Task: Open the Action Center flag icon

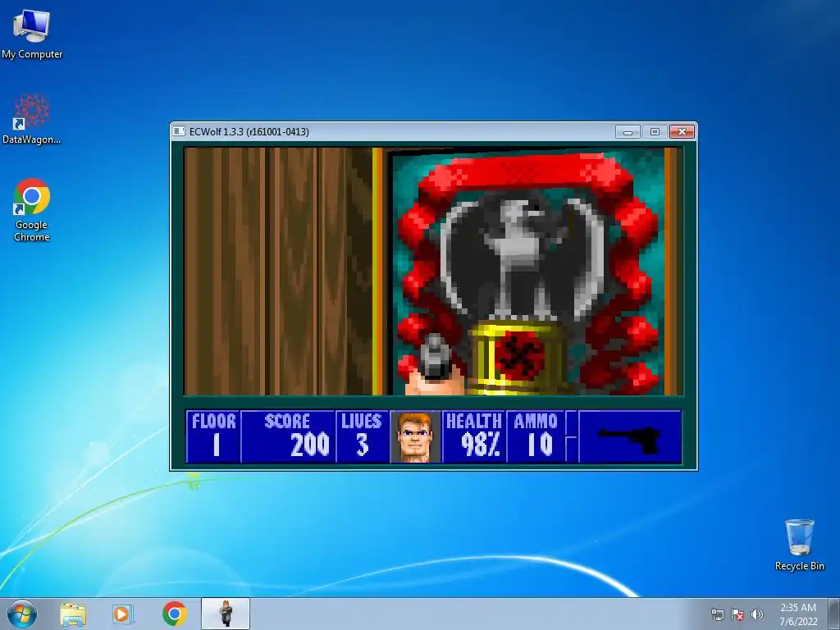Action: pos(737,614)
